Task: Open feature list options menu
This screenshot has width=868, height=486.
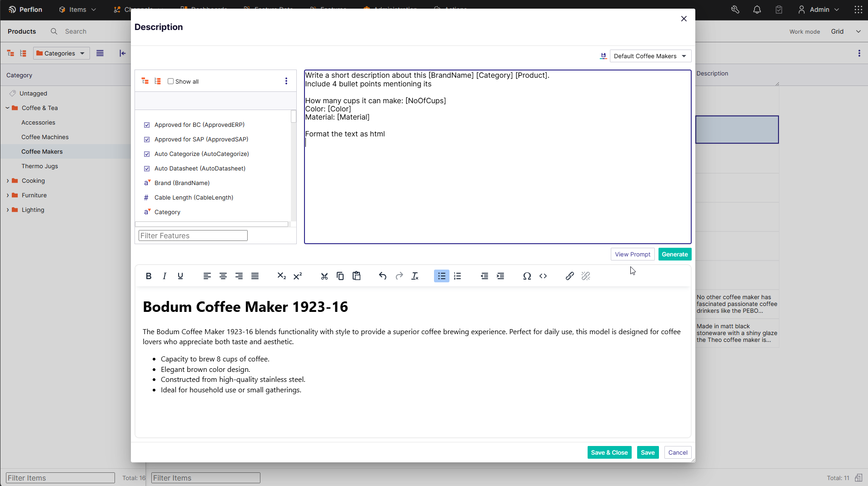Action: (286, 81)
